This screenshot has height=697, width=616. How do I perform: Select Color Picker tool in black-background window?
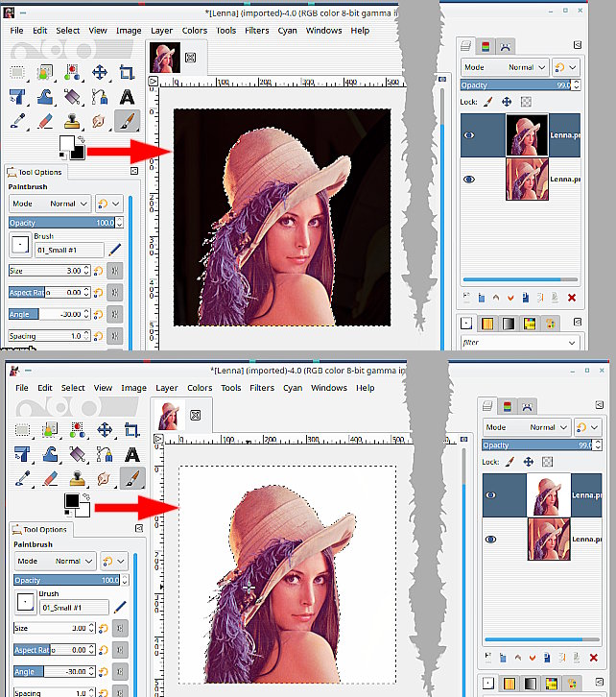coord(17,121)
